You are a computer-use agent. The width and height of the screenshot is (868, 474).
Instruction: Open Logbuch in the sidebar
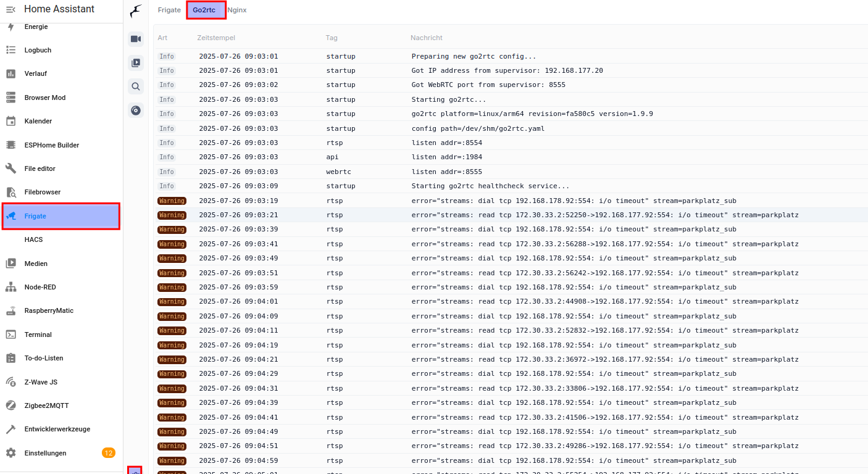coord(38,50)
